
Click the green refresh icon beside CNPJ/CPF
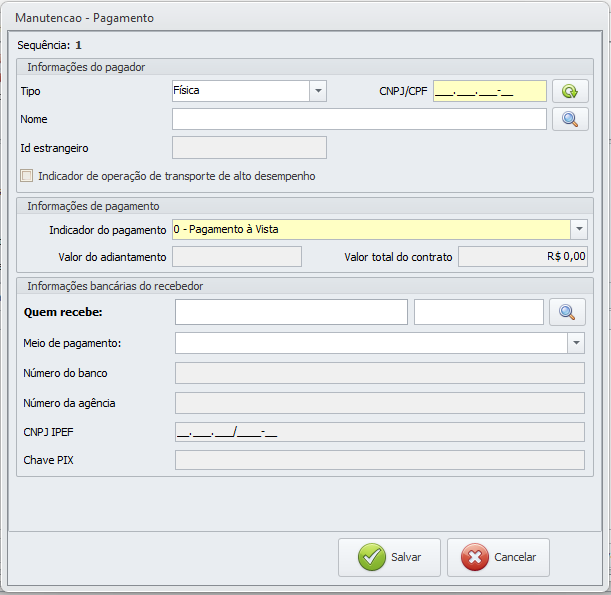[569, 91]
